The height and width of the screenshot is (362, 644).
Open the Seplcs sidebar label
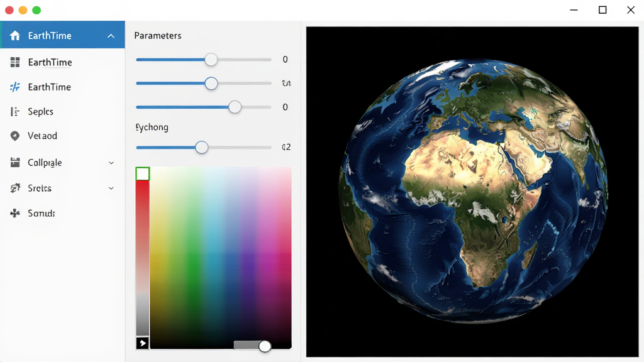tap(41, 112)
